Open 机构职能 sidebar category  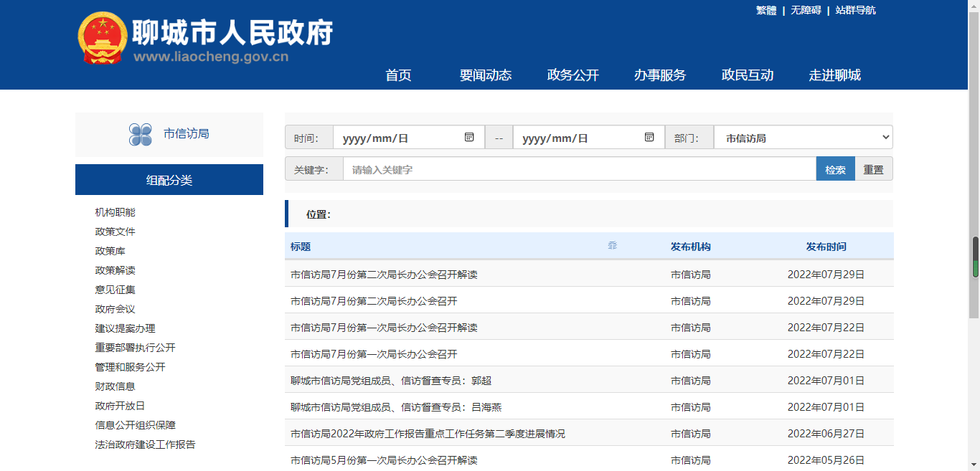[x=115, y=212]
